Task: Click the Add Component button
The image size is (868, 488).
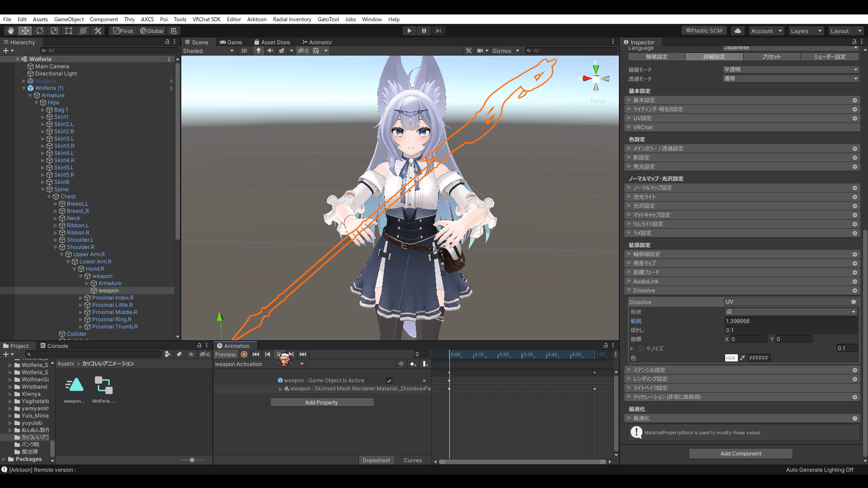Action: [741, 453]
